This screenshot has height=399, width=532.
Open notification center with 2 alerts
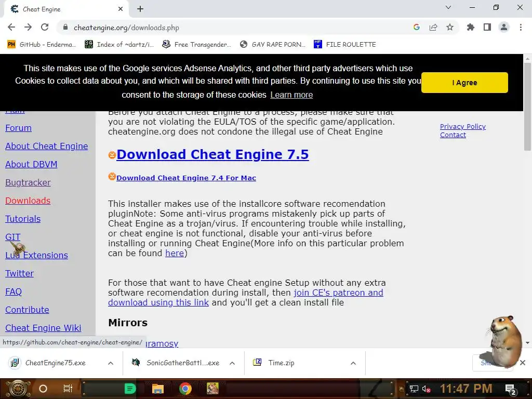511,389
